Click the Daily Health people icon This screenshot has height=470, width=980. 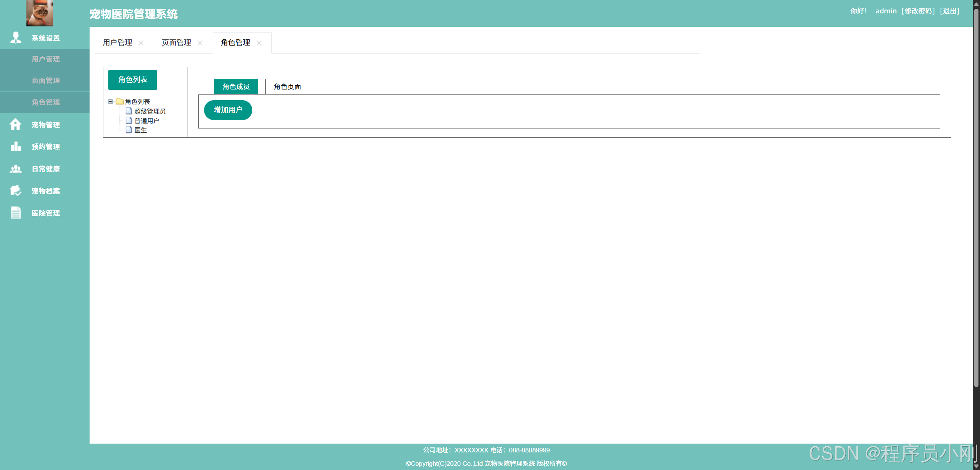pyautogui.click(x=16, y=169)
